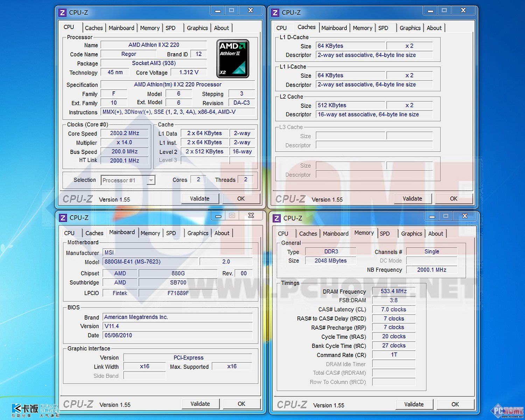Screen dimensions: 525x420
Task: Click the Manufacturer field 'MSI'
Action: (x=177, y=253)
